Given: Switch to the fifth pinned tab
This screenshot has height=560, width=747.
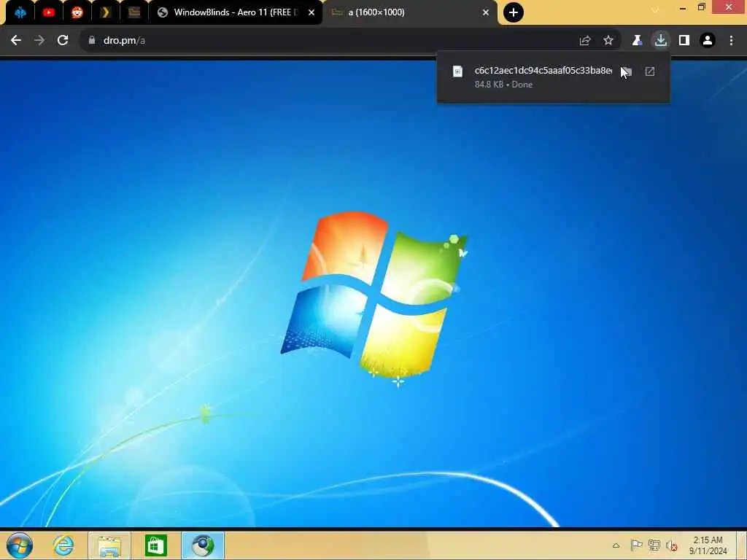Looking at the screenshot, I should (x=134, y=12).
